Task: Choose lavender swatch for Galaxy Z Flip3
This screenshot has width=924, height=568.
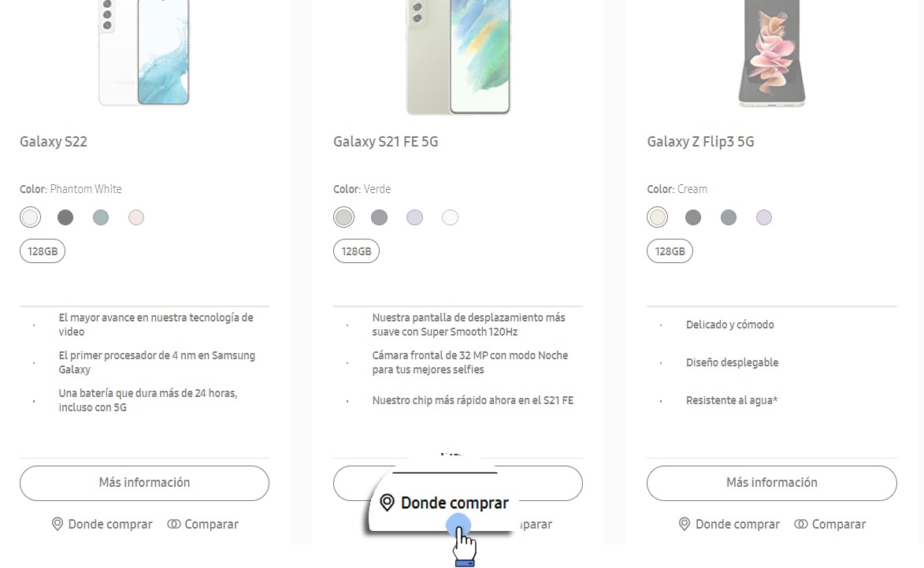Action: (763, 217)
